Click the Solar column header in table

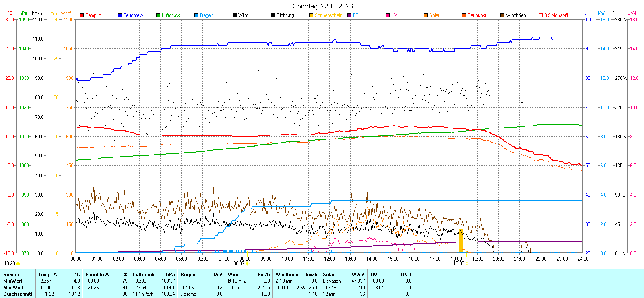coord(329,275)
